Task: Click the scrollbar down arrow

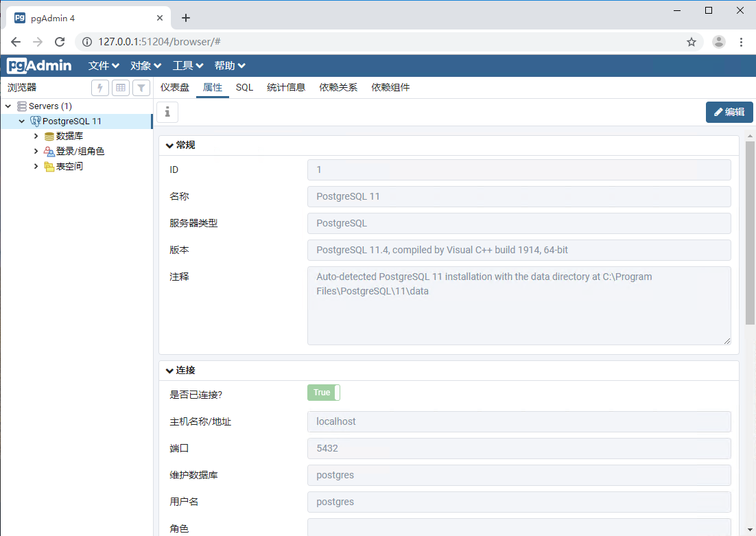Action: click(x=750, y=530)
